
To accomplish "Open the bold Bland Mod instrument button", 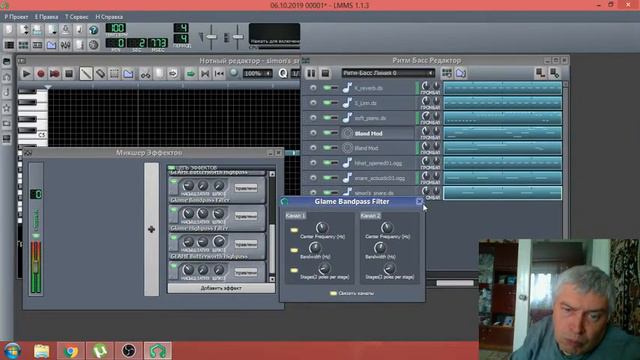I will 377,133.
